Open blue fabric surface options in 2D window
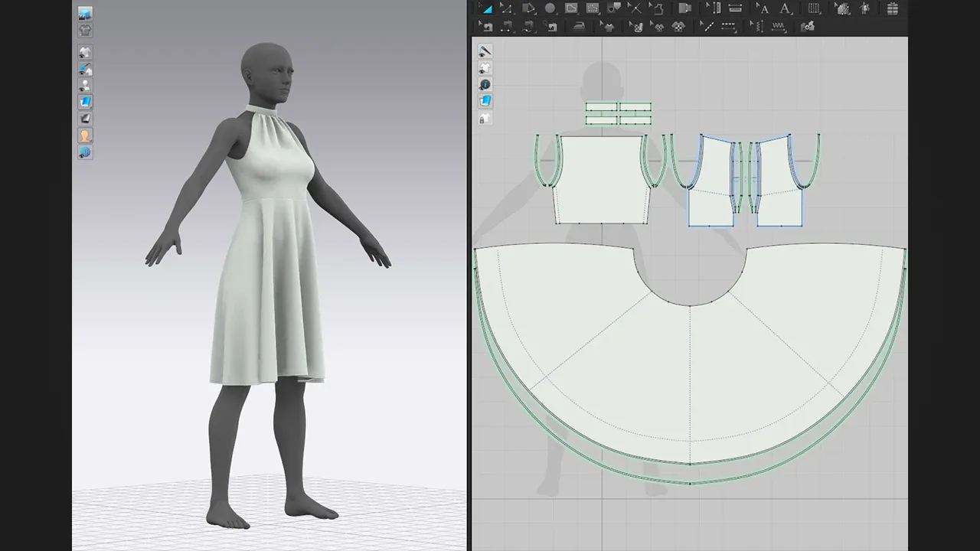Image resolution: width=980 pixels, height=551 pixels. 485,100
